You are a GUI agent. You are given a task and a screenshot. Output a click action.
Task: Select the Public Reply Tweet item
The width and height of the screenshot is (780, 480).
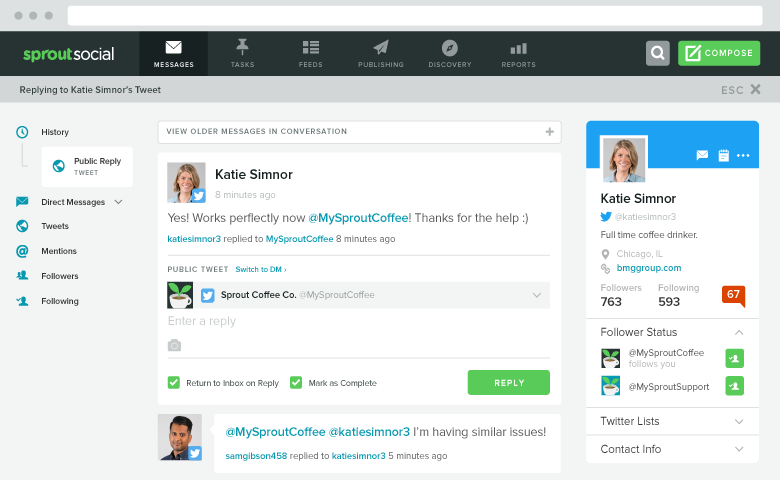(87, 166)
